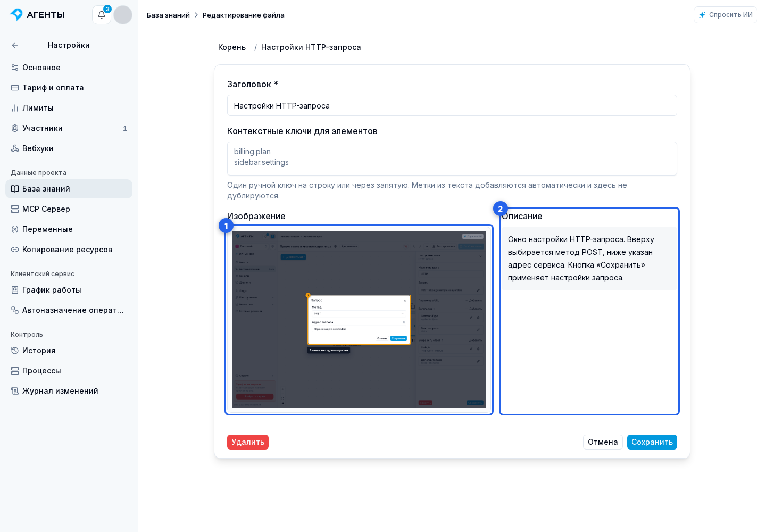Open MCP Сервер page
Image resolution: width=766 pixels, height=532 pixels.
pos(69,209)
